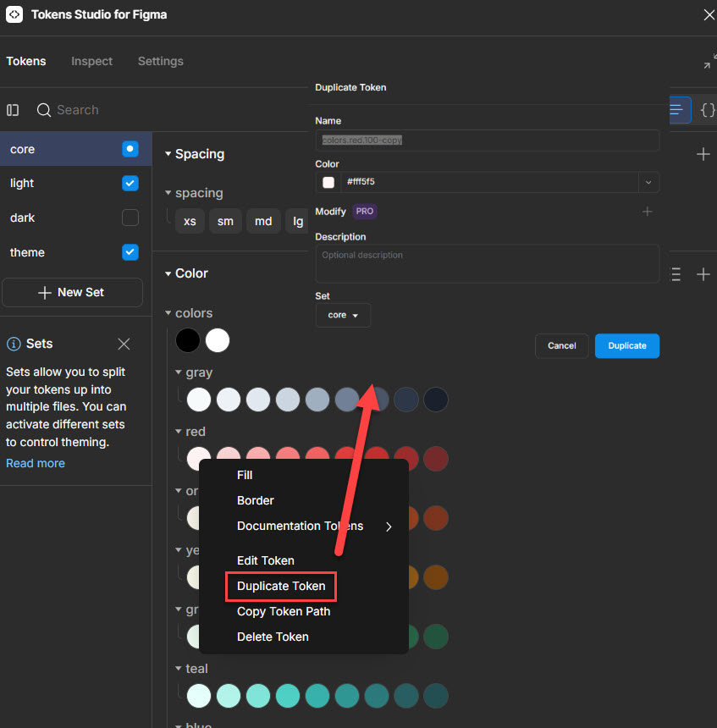Add a new Spacing token
717x728 pixels.
703,154
